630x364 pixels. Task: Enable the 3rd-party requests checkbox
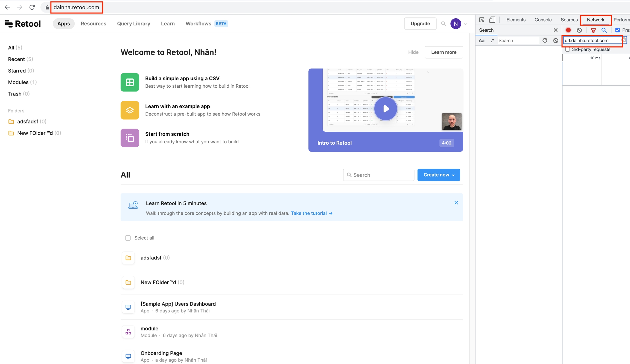(568, 49)
